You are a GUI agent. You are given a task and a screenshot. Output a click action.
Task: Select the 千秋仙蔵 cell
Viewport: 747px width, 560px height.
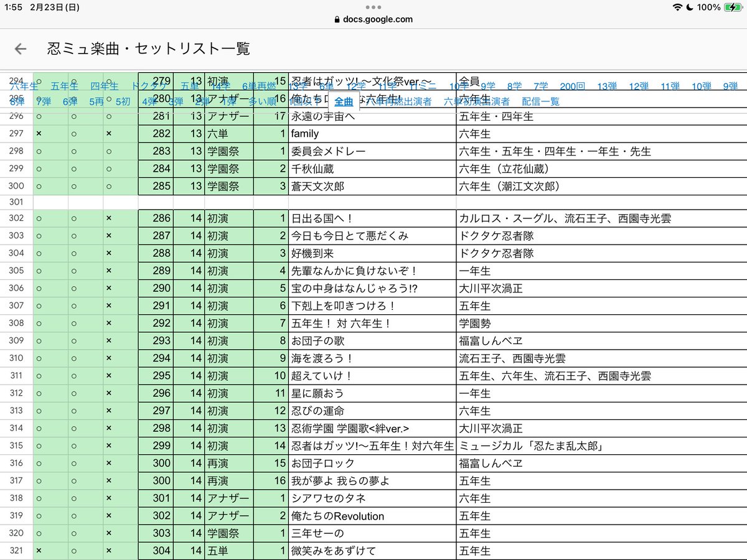tap(372, 169)
